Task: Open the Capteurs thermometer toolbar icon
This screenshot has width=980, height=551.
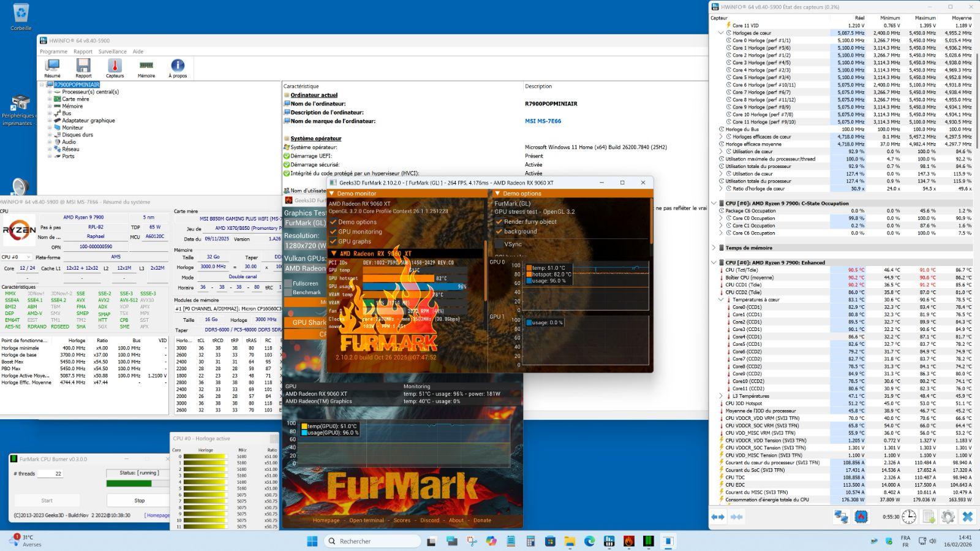Action: click(x=115, y=66)
